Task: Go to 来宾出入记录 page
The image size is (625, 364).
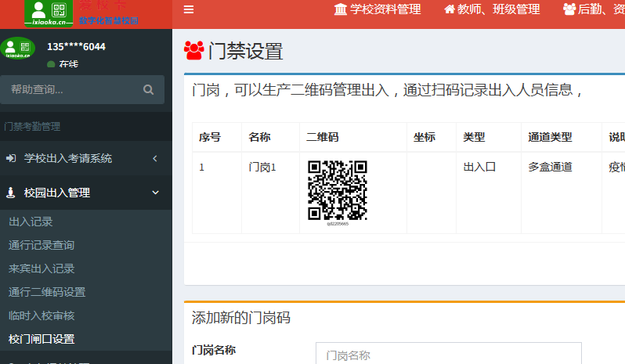Action: coord(42,268)
